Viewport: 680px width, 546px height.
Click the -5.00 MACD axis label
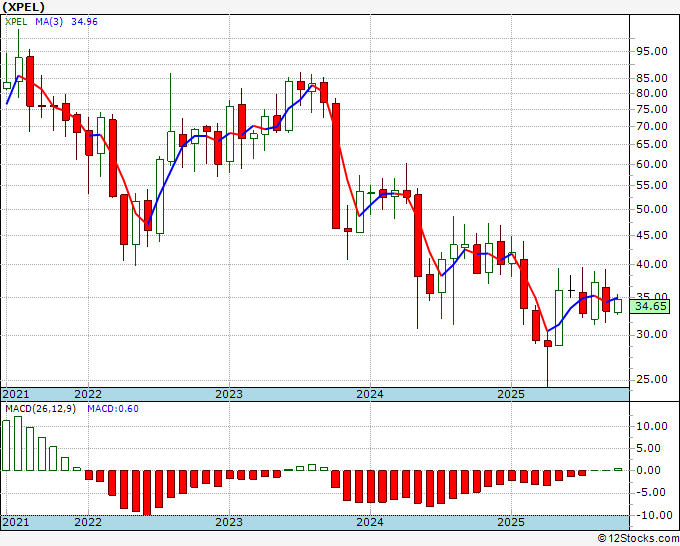(x=652, y=493)
